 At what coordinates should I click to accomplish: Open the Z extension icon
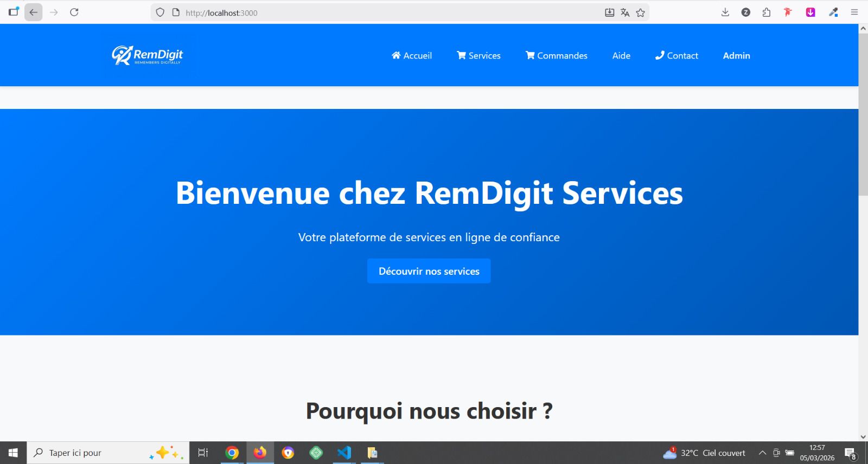[746, 12]
